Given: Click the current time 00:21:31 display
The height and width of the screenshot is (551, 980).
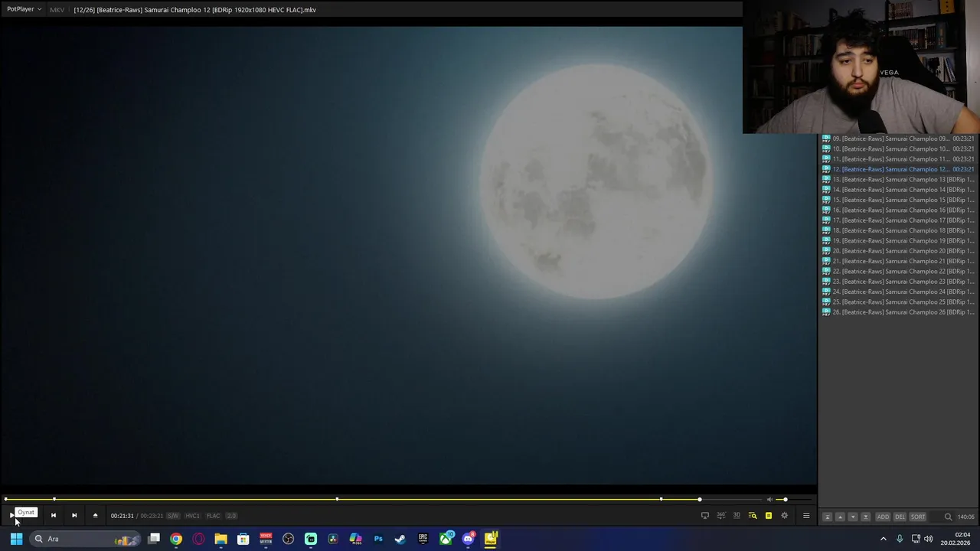Looking at the screenshot, I should point(122,516).
